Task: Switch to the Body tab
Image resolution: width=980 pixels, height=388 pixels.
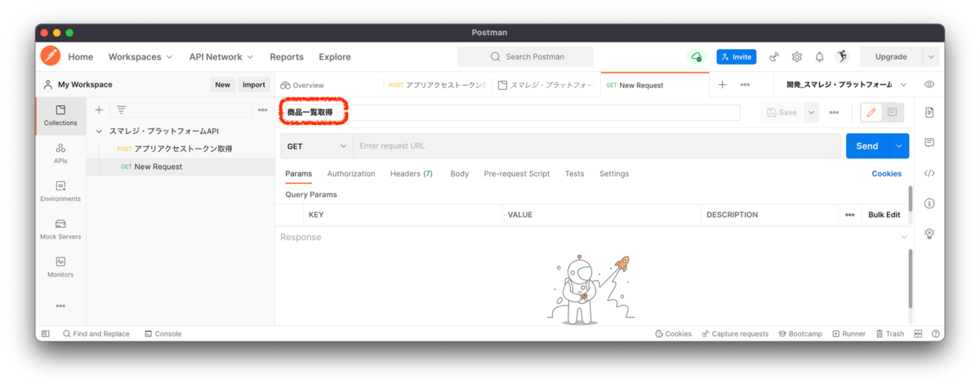Action: tap(460, 173)
